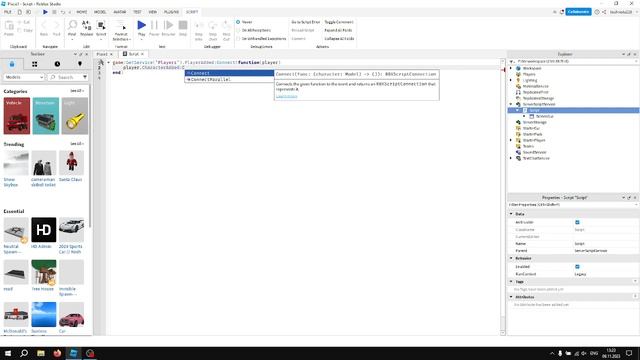Open the Vehicle category thumbnail

pos(17,116)
